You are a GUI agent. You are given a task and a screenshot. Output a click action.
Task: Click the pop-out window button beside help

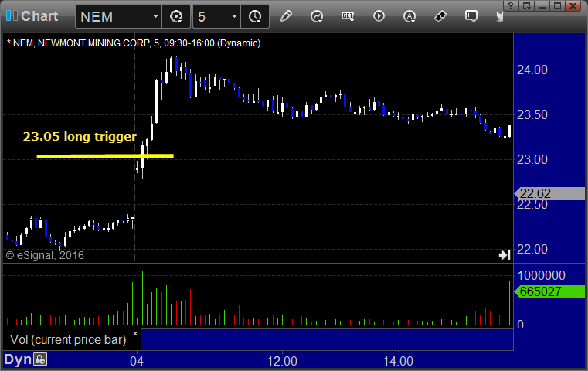click(x=527, y=5)
